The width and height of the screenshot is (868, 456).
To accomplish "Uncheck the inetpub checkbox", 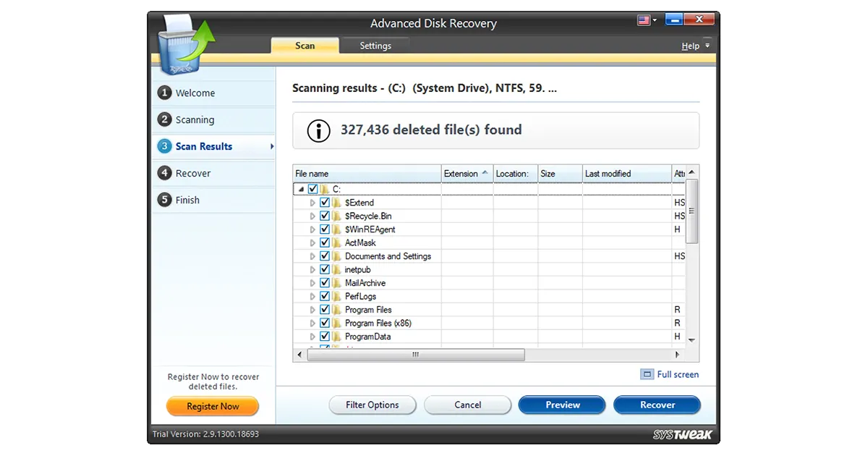I will (325, 269).
